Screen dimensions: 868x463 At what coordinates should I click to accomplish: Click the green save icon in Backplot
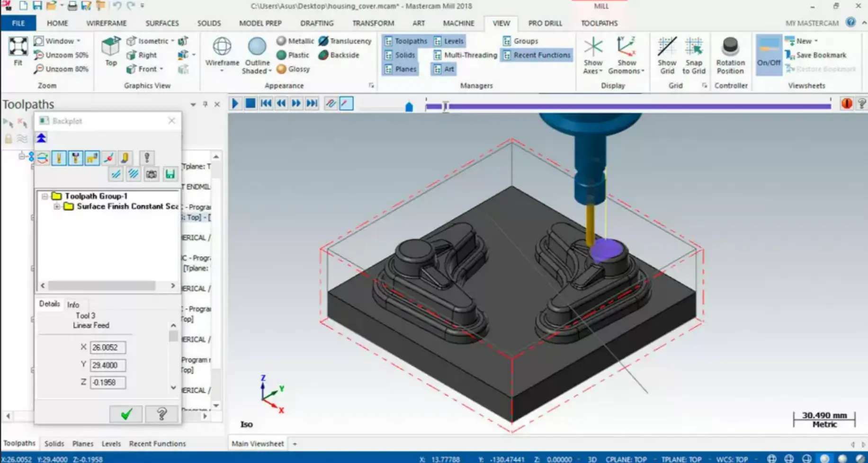coord(170,174)
